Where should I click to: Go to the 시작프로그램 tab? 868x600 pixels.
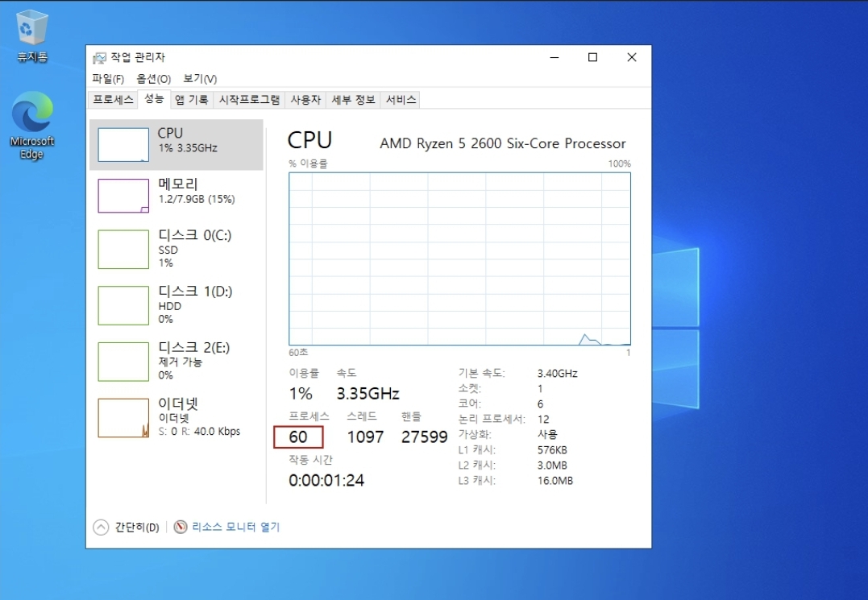click(x=249, y=100)
